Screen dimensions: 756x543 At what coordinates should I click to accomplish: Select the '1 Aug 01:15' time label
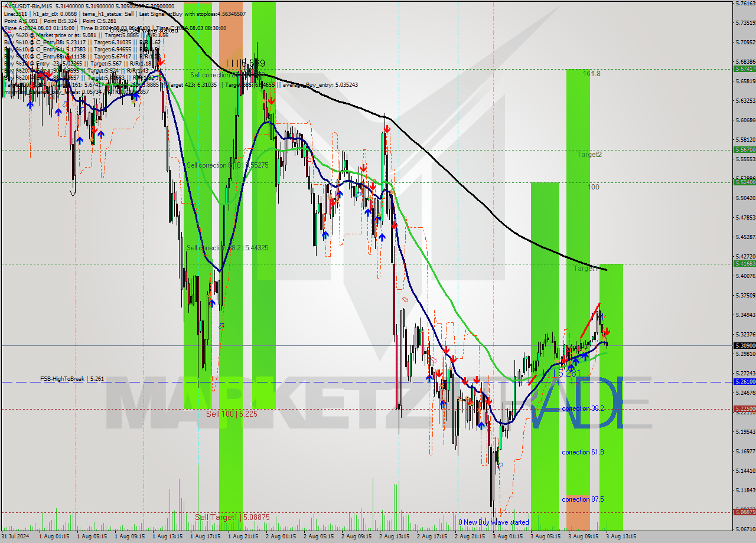tap(54, 537)
